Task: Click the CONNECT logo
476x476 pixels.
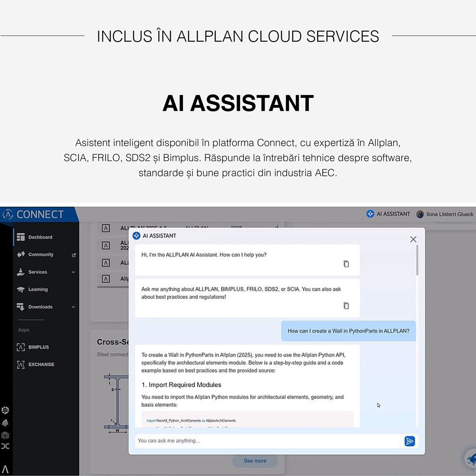Action: (33, 214)
